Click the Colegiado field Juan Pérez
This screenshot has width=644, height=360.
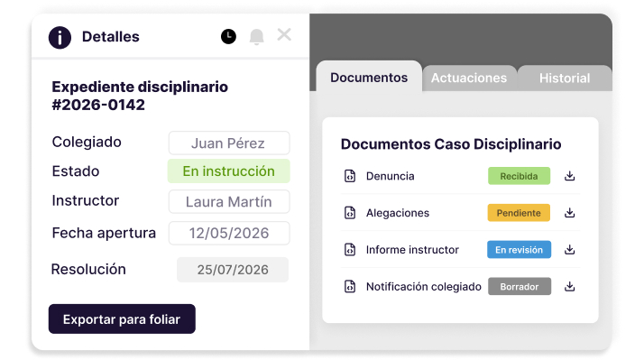[x=229, y=143]
